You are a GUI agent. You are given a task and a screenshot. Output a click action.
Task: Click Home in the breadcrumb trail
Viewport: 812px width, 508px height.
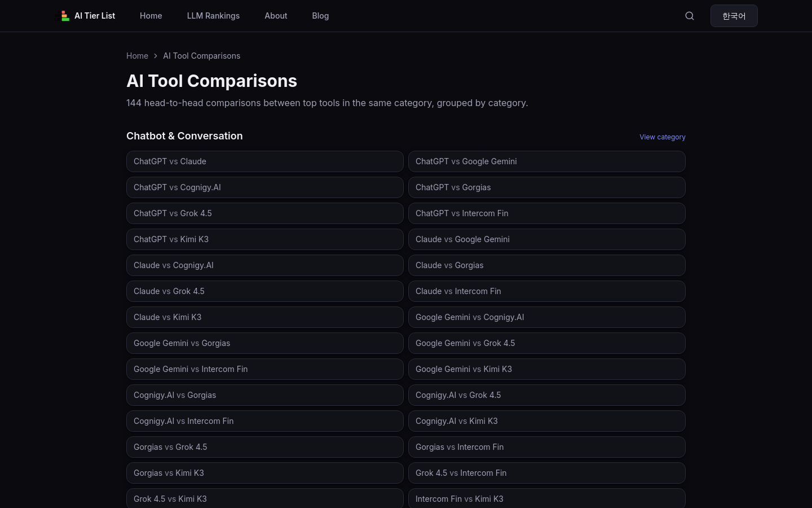[x=137, y=56]
